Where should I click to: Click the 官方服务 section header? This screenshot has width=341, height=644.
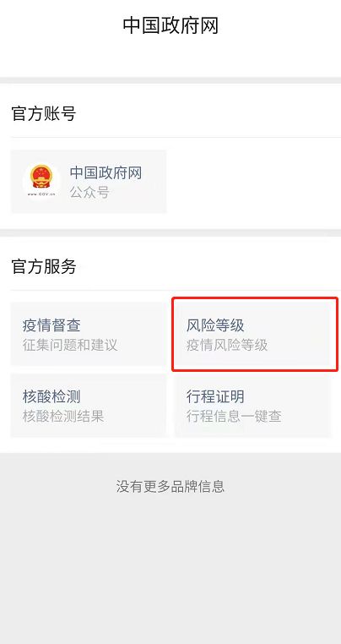point(44,266)
